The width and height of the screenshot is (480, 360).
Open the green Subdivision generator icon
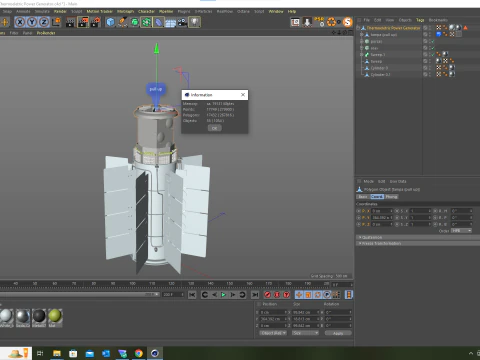pos(134,22)
